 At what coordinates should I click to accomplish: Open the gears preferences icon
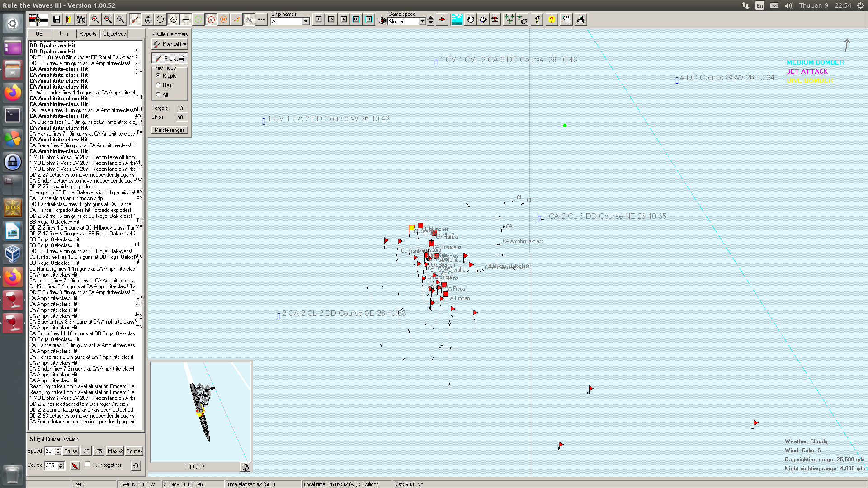[x=81, y=19]
